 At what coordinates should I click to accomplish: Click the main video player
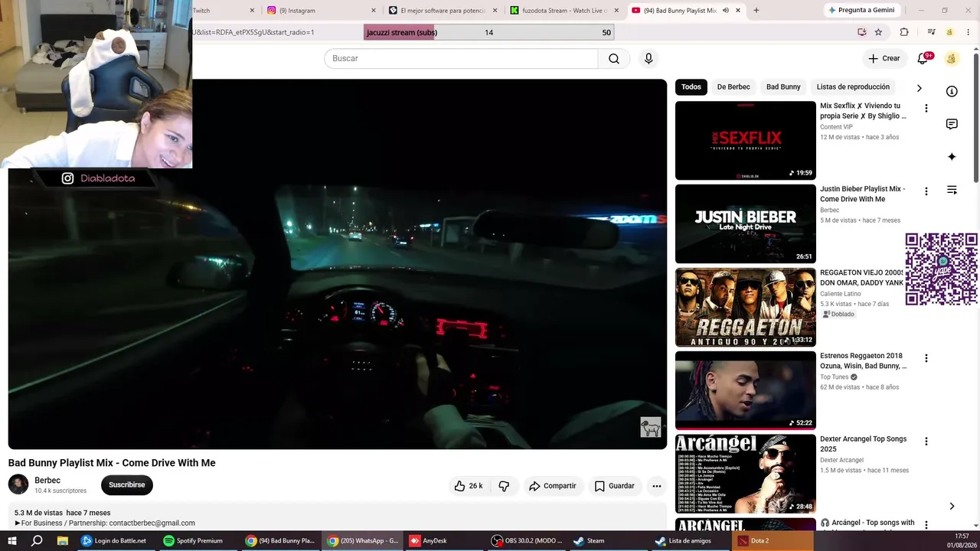(x=338, y=264)
